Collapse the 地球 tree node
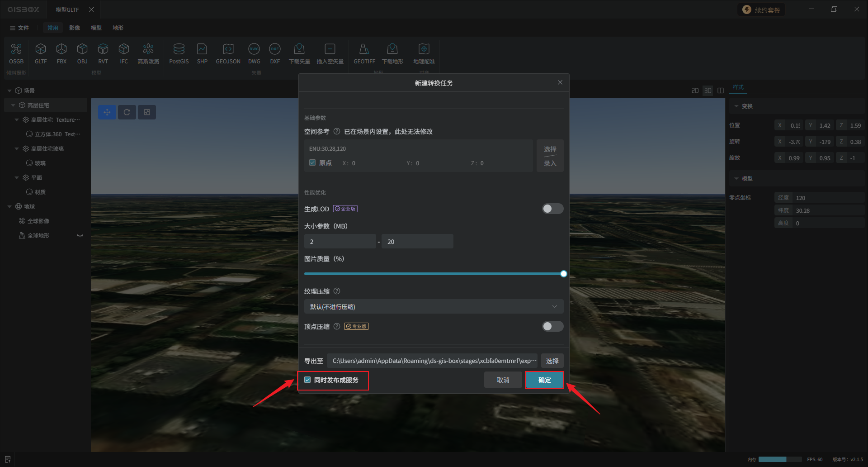 (x=9, y=207)
